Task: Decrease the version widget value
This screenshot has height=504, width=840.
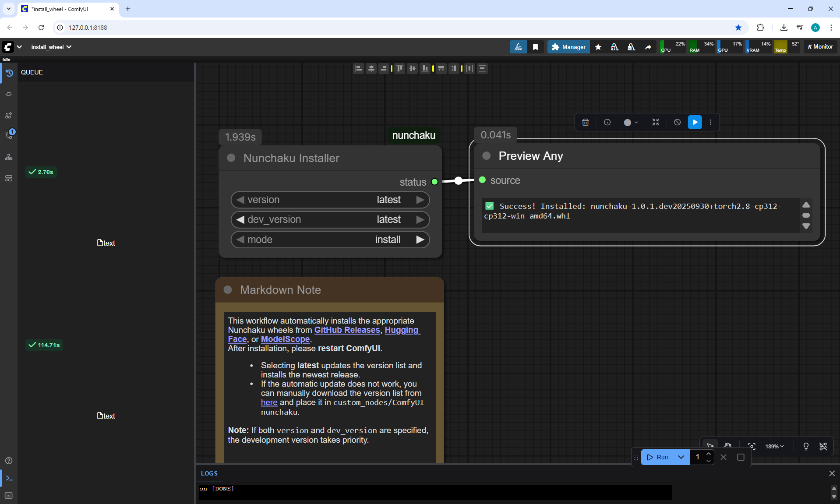Action: pyautogui.click(x=240, y=200)
